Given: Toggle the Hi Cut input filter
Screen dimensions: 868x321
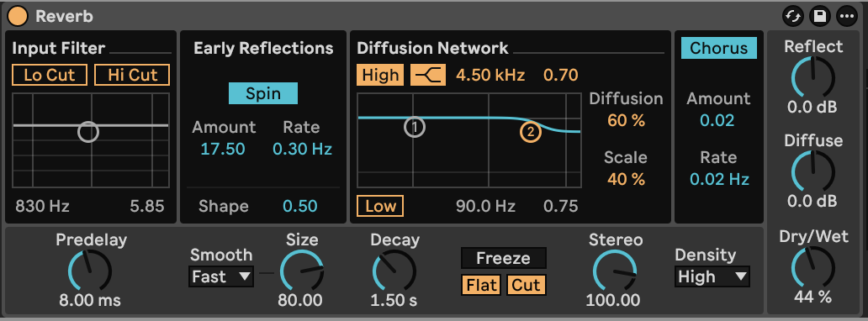Looking at the screenshot, I should tap(132, 75).
